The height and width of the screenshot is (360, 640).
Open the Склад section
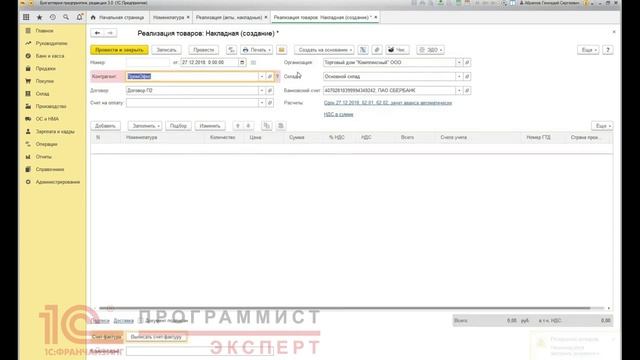pos(42,94)
